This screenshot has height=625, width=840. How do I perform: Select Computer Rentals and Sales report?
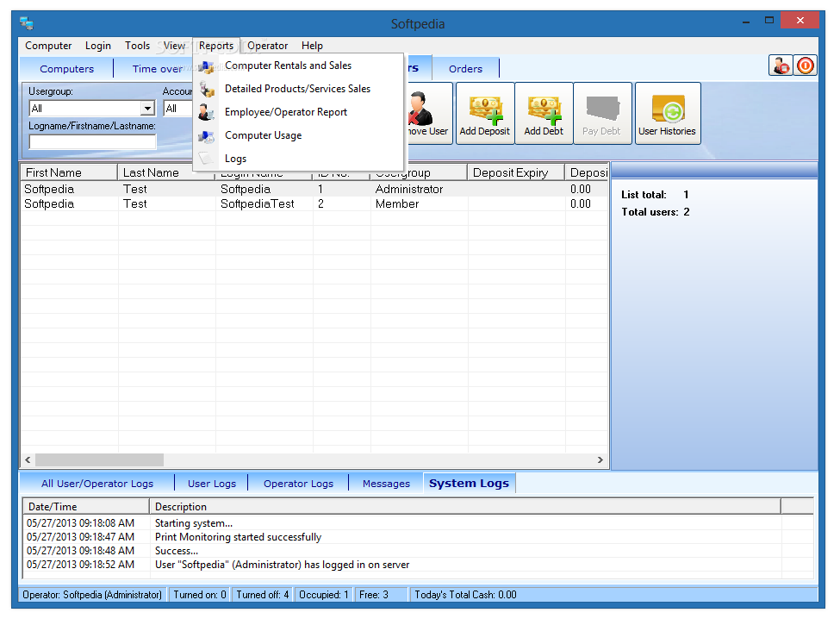point(298,66)
